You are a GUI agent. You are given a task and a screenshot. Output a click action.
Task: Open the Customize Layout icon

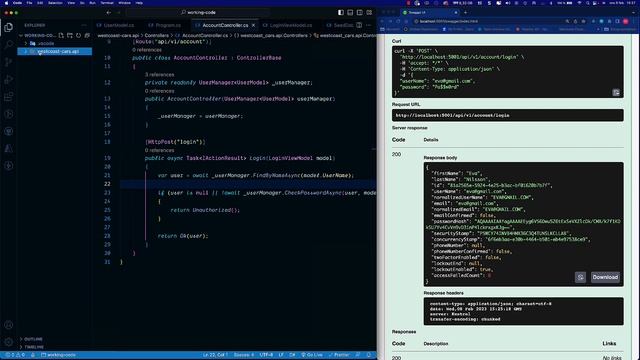pos(369,13)
